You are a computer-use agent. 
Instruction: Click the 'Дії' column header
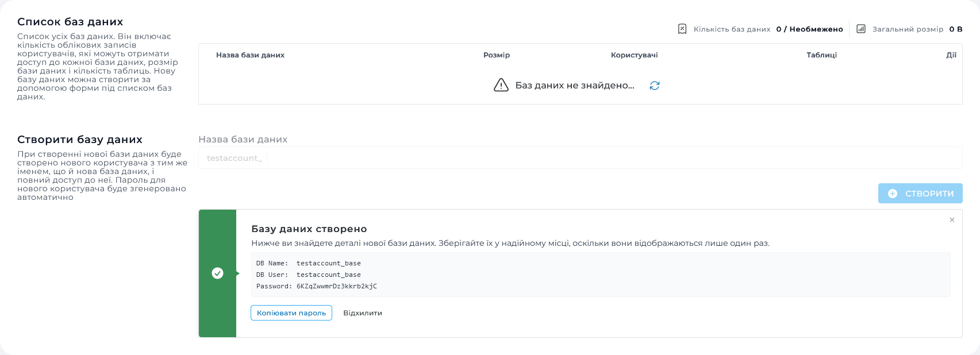[951, 55]
